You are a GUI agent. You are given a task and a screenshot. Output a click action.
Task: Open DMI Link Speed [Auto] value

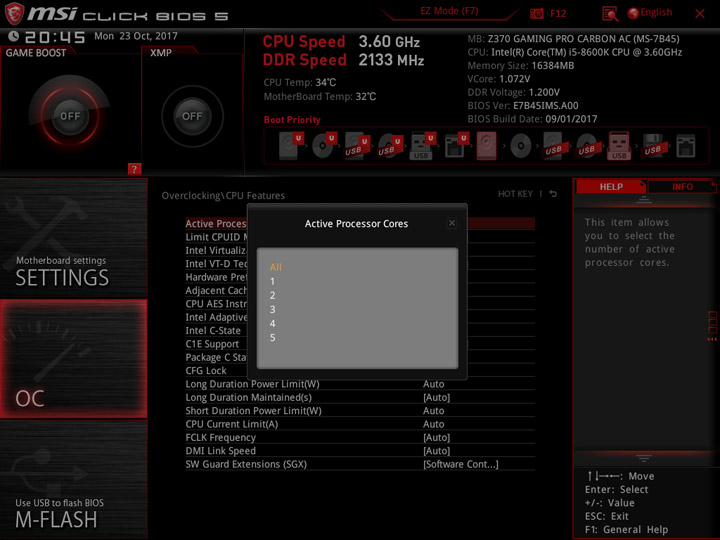pyautogui.click(x=436, y=450)
